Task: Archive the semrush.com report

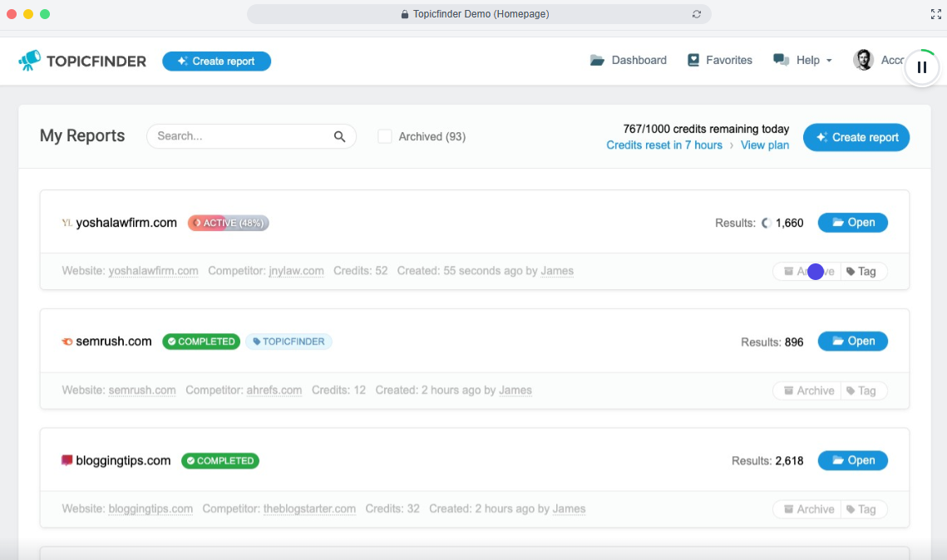Action: pyautogui.click(x=808, y=391)
